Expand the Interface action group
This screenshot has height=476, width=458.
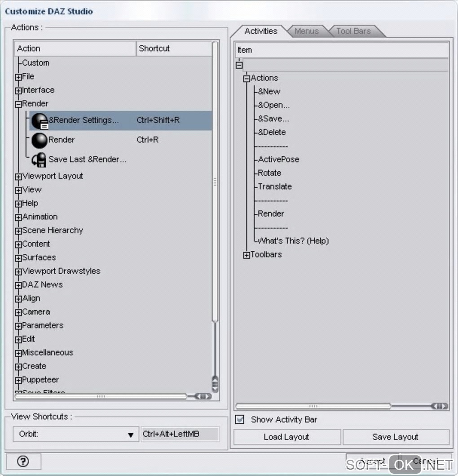(18, 91)
